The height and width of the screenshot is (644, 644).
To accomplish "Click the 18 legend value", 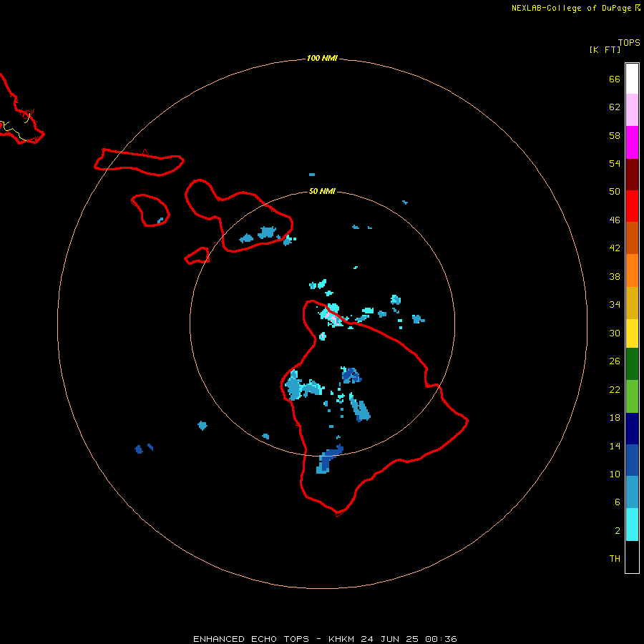I will [x=615, y=418].
